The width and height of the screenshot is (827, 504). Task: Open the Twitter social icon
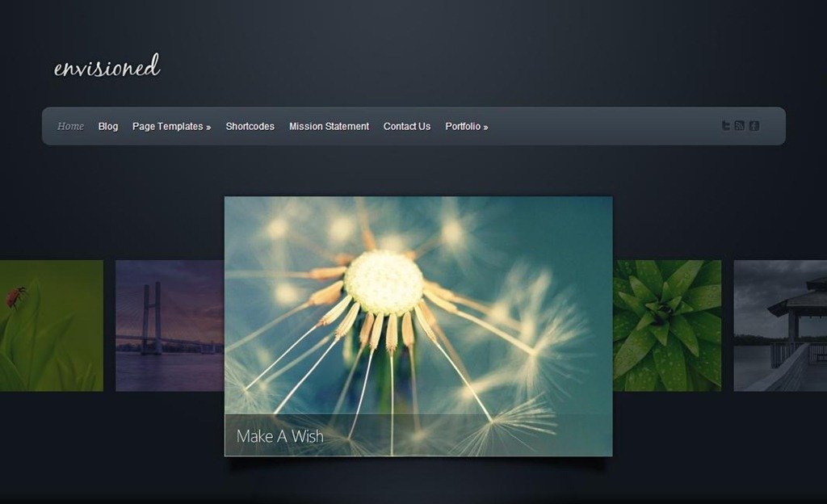coord(726,125)
